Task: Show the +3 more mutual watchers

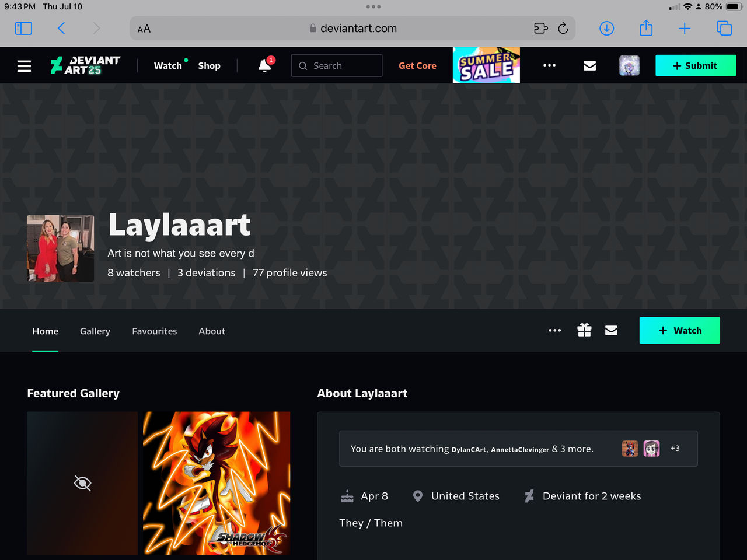Action: click(675, 448)
